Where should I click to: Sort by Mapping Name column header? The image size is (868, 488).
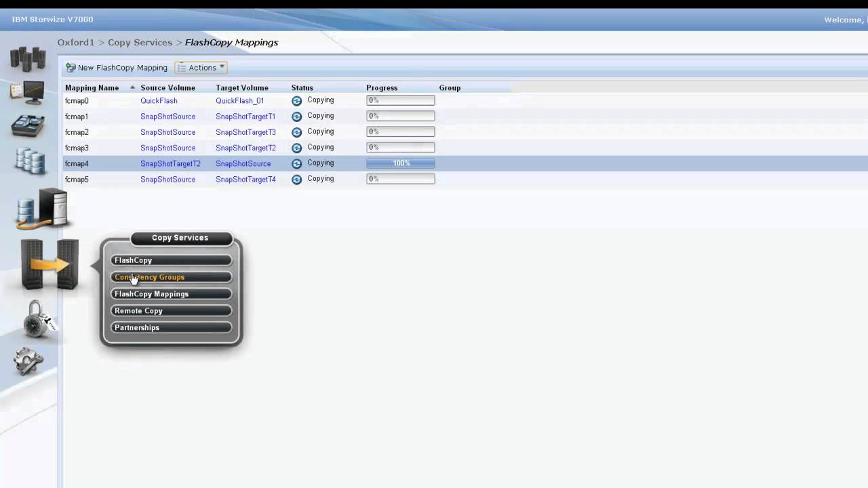click(x=92, y=87)
